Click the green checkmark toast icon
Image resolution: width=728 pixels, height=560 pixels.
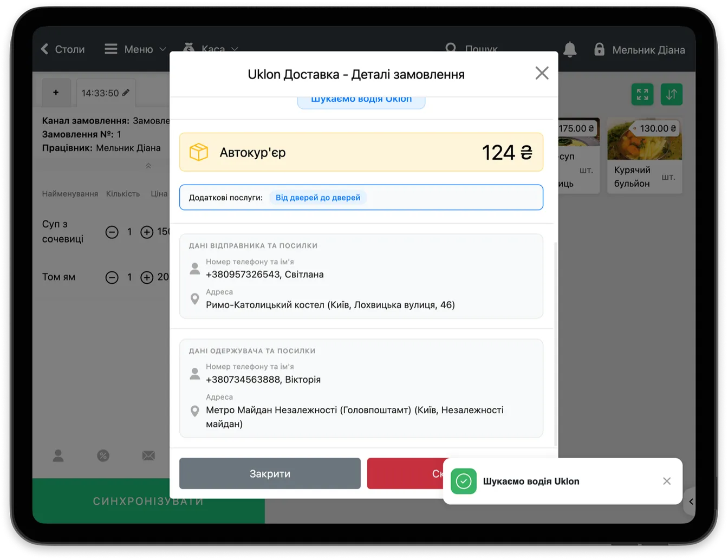464,481
